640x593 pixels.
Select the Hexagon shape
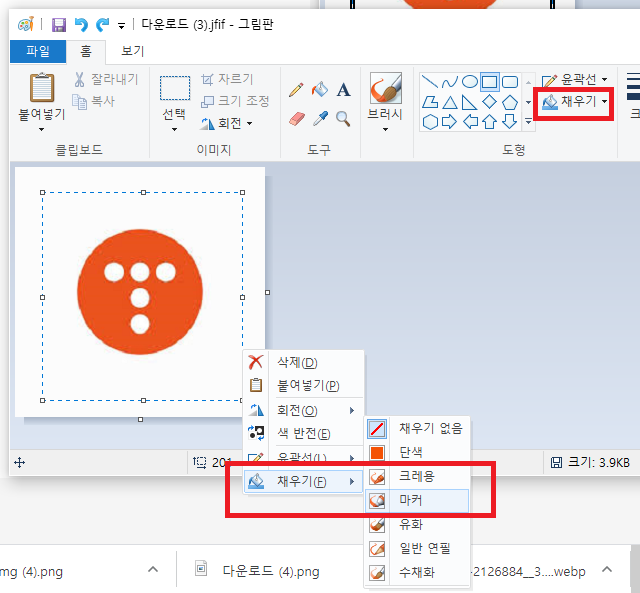pyautogui.click(x=430, y=122)
